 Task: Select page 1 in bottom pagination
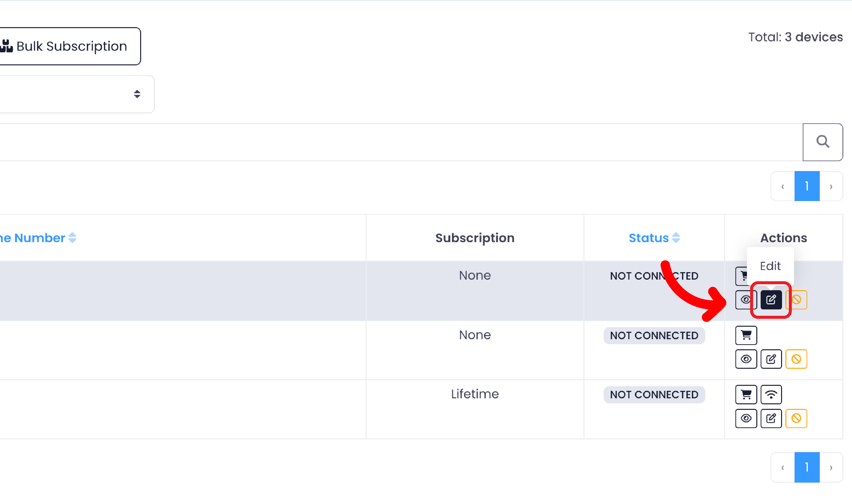click(807, 467)
